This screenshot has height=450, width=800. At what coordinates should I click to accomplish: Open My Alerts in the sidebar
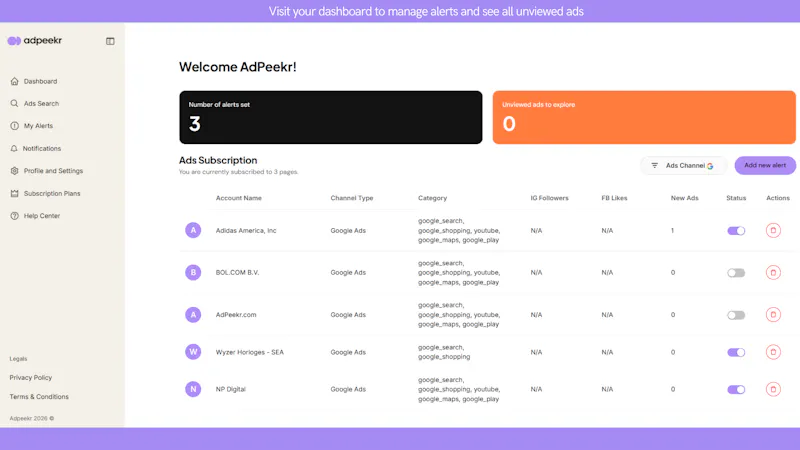click(x=38, y=126)
